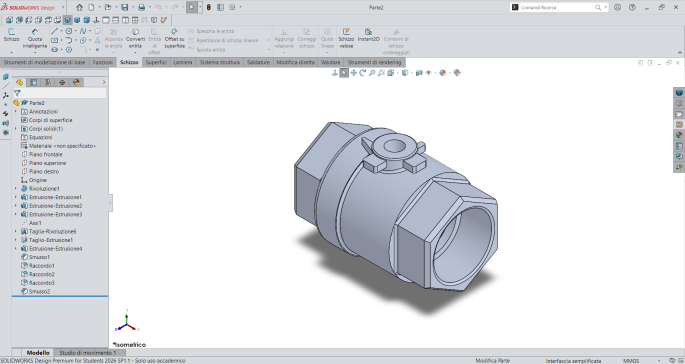Switch to the Funzioni ribbon tab

pos(103,62)
